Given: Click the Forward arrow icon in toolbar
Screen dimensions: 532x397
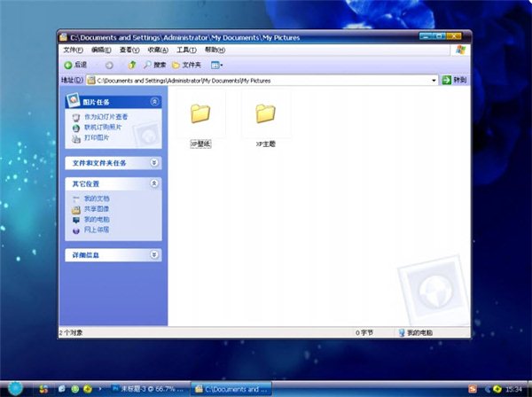Looking at the screenshot, I should click(x=109, y=65).
